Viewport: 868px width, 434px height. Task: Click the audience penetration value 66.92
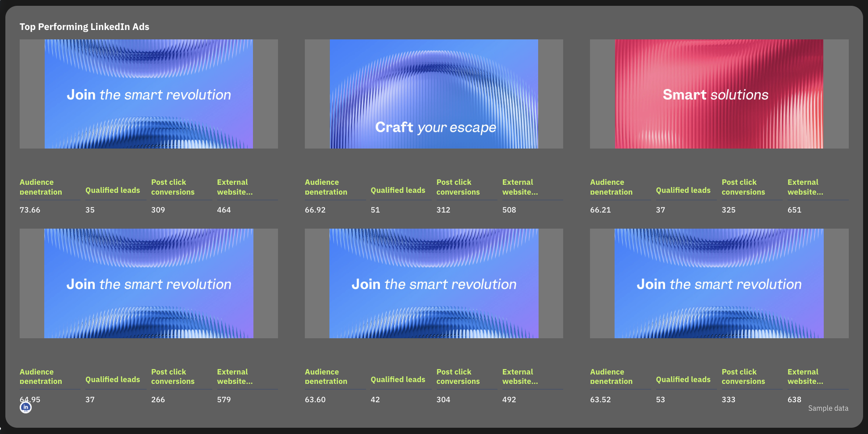pyautogui.click(x=315, y=210)
